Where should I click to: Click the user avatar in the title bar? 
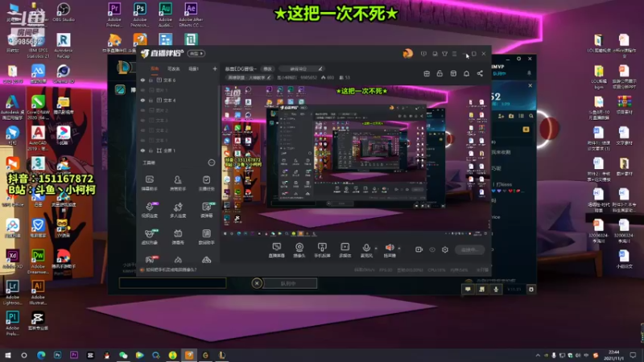point(407,53)
